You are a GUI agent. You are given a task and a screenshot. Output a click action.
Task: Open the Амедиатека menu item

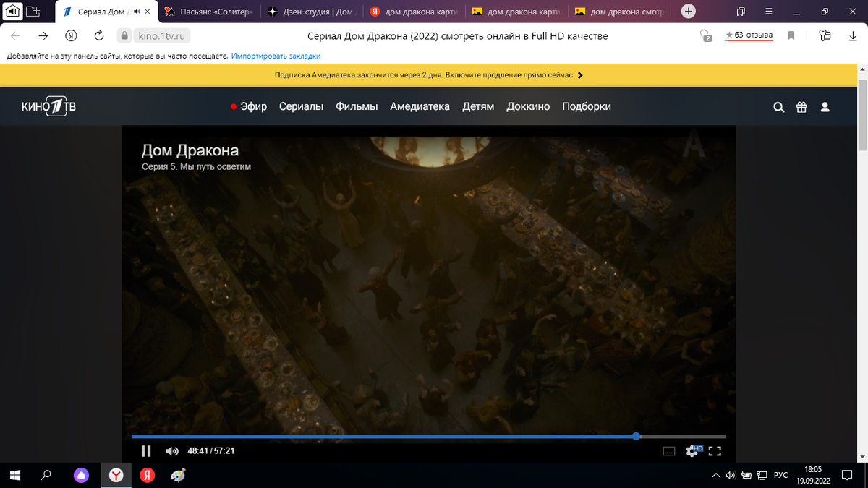coord(420,106)
